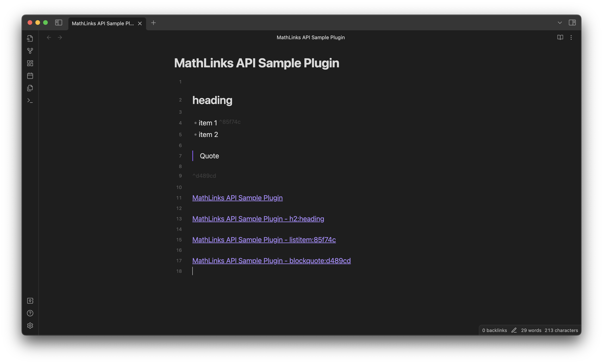
Task: Open today's daily note calendar icon
Action: [x=30, y=75]
